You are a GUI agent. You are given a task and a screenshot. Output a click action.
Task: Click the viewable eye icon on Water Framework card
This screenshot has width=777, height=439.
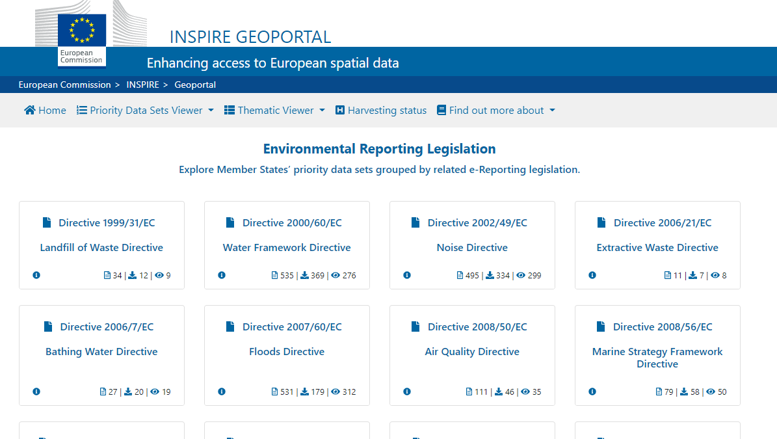(x=336, y=275)
